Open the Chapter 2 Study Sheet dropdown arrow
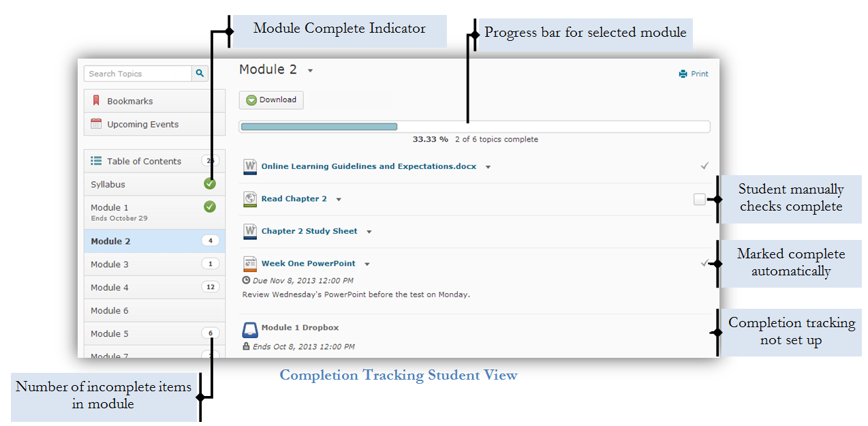 [x=369, y=232]
